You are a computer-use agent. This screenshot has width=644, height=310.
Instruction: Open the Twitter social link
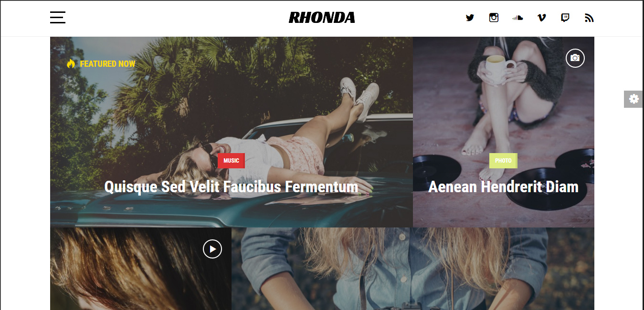(470, 18)
